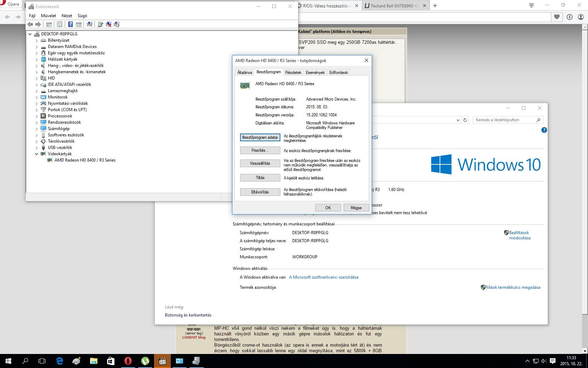Click the show/hide console tree toolbar icon
The image size is (588, 368).
(49, 24)
